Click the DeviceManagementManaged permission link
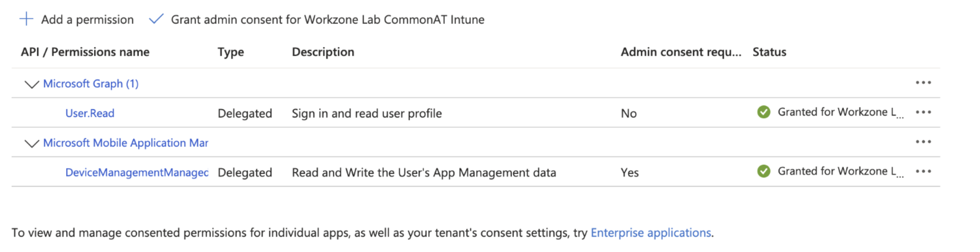Screen dimensions: 980x252 pyautogui.click(x=137, y=172)
